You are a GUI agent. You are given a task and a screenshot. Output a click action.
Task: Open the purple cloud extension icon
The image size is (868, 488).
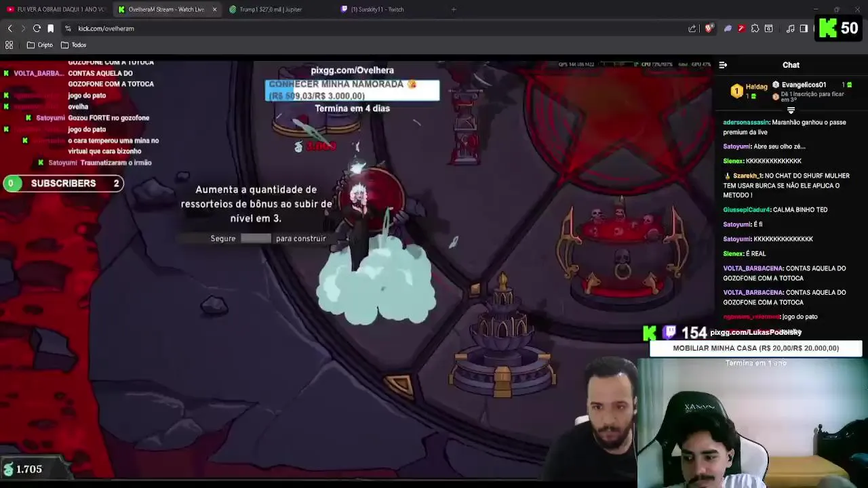[x=728, y=28]
